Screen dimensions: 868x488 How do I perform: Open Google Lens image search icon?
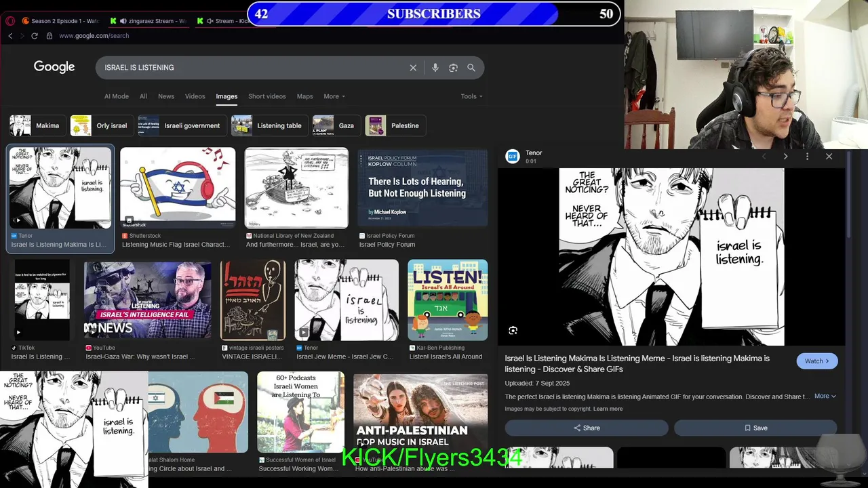click(x=453, y=68)
